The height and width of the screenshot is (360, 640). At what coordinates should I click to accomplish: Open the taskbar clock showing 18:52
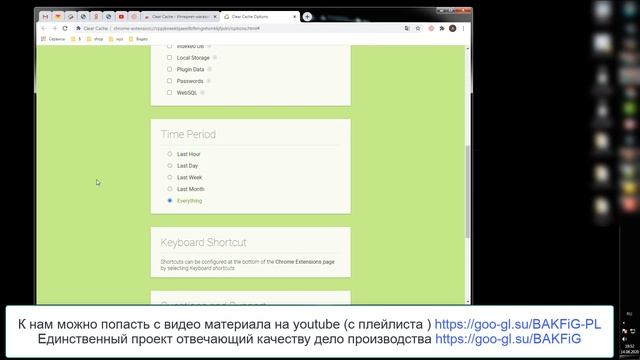(x=629, y=349)
